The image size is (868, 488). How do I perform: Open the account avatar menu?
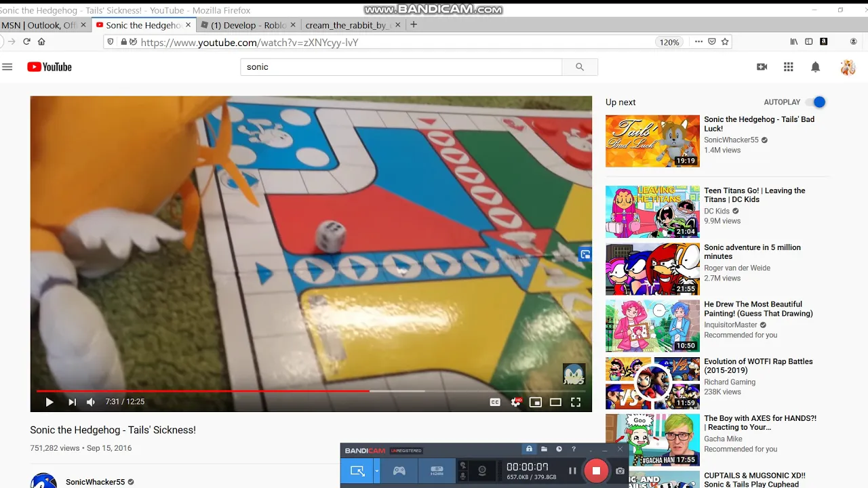[x=848, y=67]
